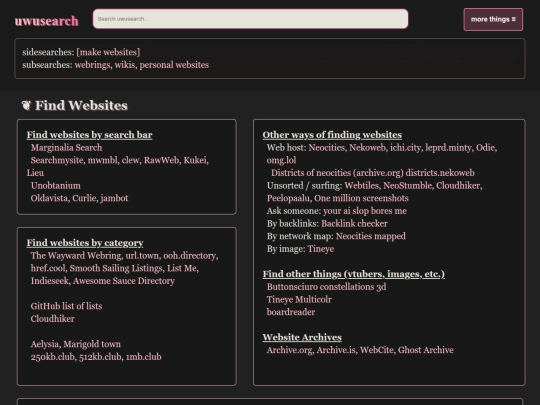The image size is (540, 405).
Task: Visit Indieseek directory
Action: [50, 281]
